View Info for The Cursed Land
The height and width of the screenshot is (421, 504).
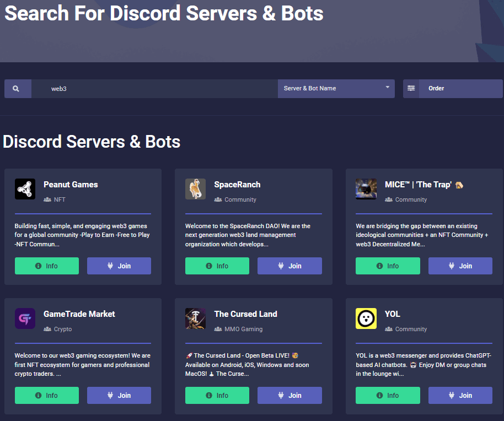[x=217, y=395]
